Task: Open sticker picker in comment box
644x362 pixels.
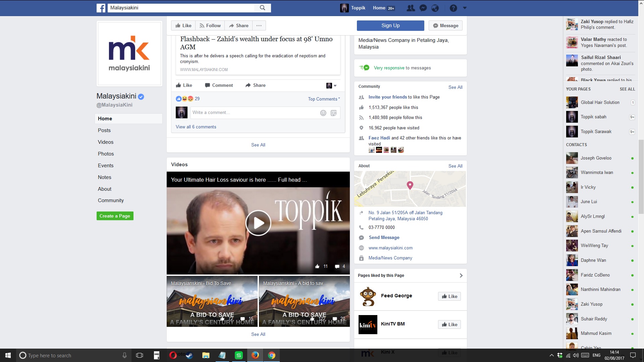Action: pyautogui.click(x=333, y=113)
